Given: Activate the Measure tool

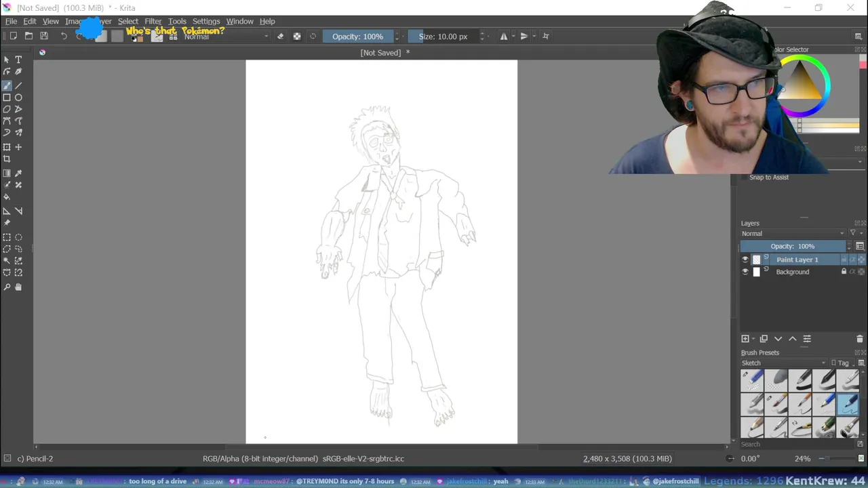Looking at the screenshot, I should point(18,211).
